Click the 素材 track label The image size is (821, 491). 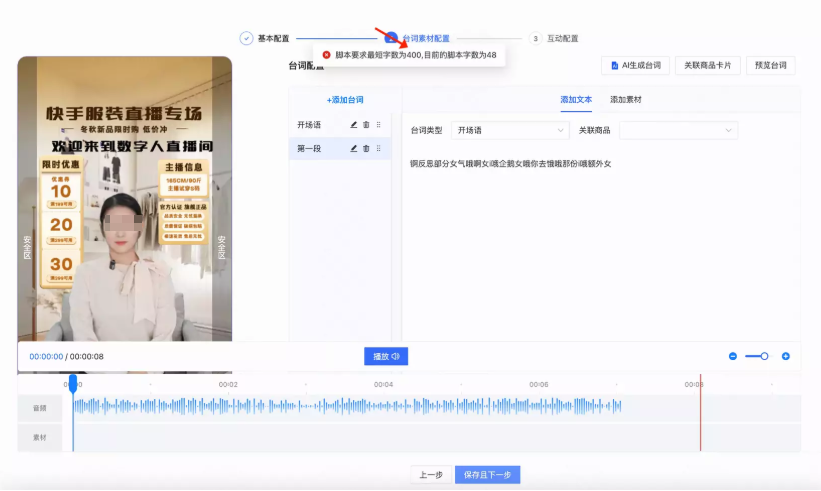[40, 437]
